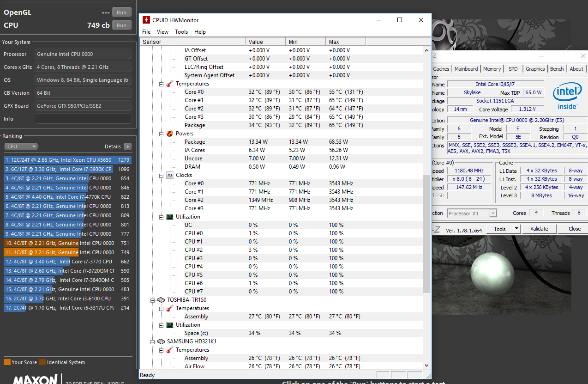Select rank 5 Core i7-4770K entry

point(67,197)
